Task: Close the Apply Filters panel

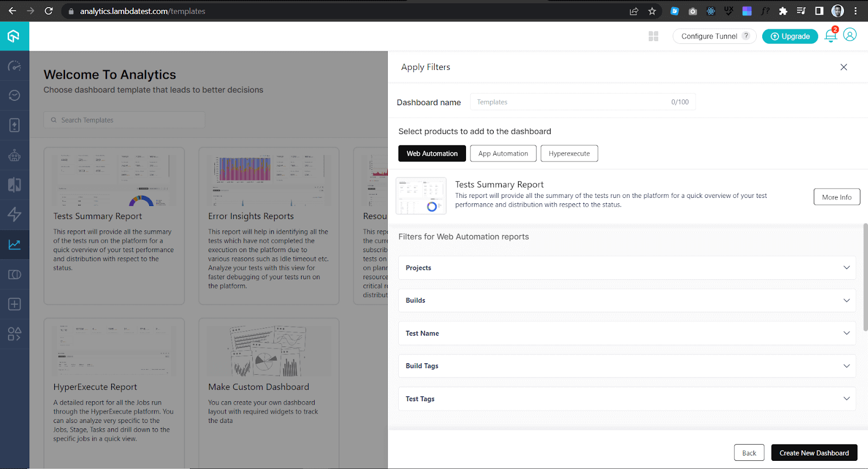Action: (844, 67)
